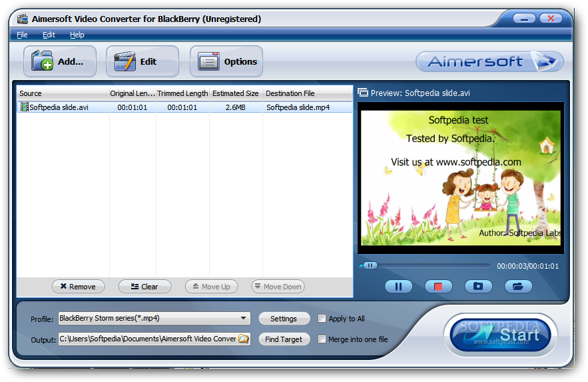Select the Softpedia slide.avi row
The image size is (588, 382).
184,107
